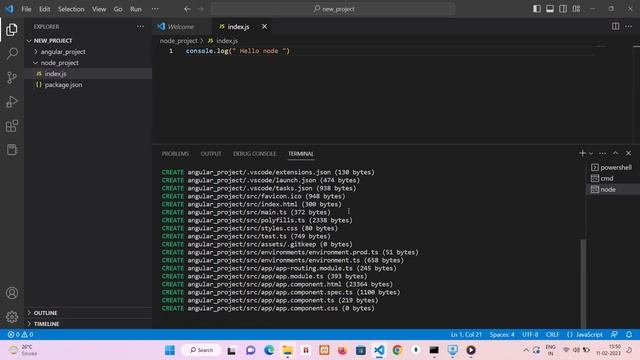This screenshot has width=640, height=360.
Task: Expand the angular_project folder
Action: coord(88,52)
